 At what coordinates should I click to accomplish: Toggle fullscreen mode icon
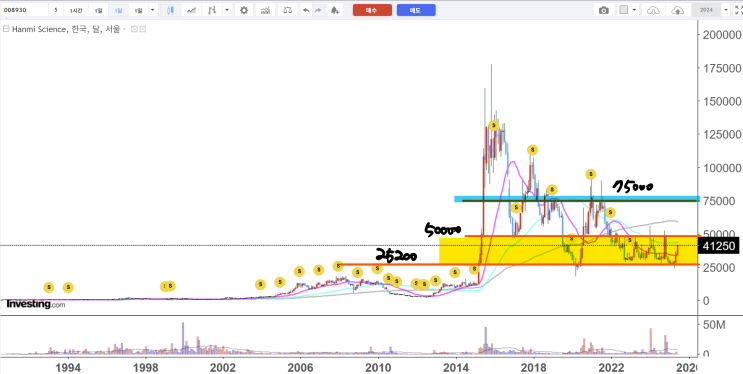(738, 10)
